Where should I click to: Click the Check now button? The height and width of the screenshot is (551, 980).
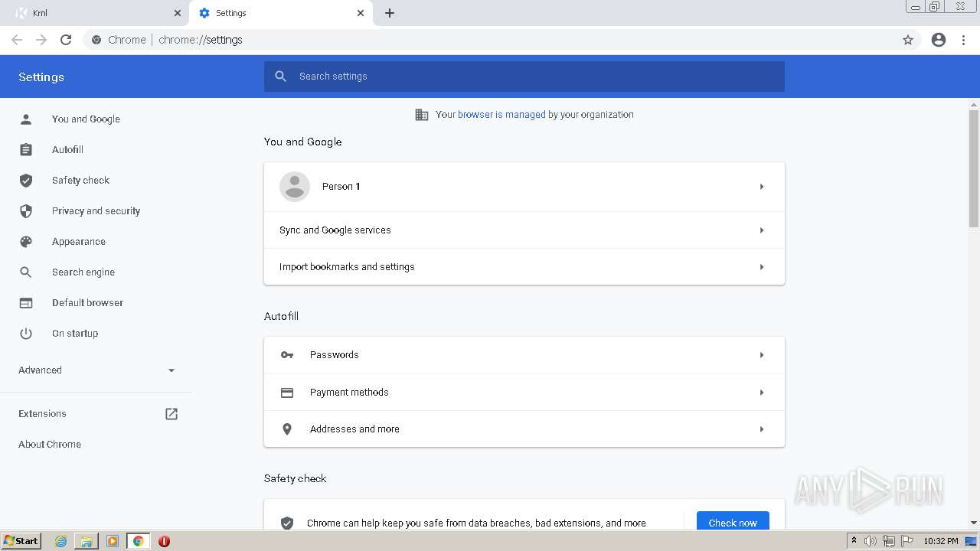click(733, 523)
